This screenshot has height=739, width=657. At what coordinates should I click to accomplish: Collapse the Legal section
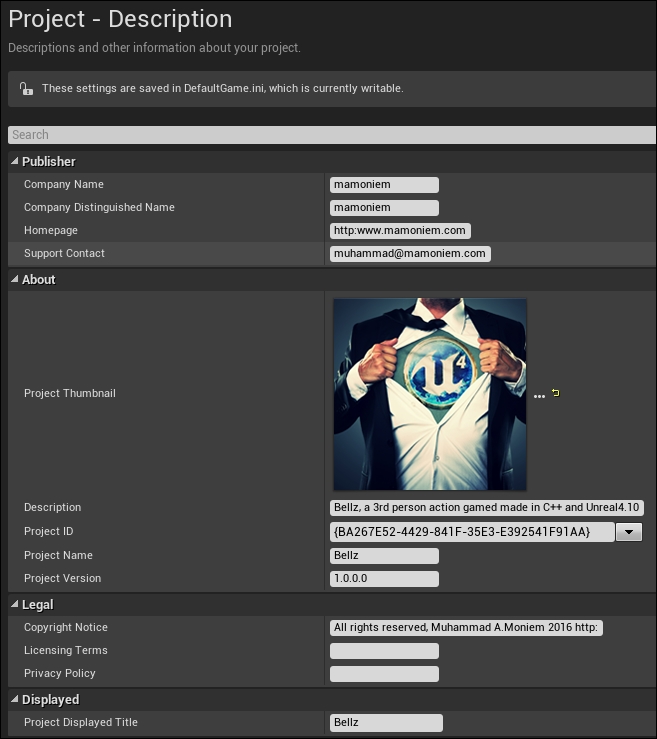[15, 604]
